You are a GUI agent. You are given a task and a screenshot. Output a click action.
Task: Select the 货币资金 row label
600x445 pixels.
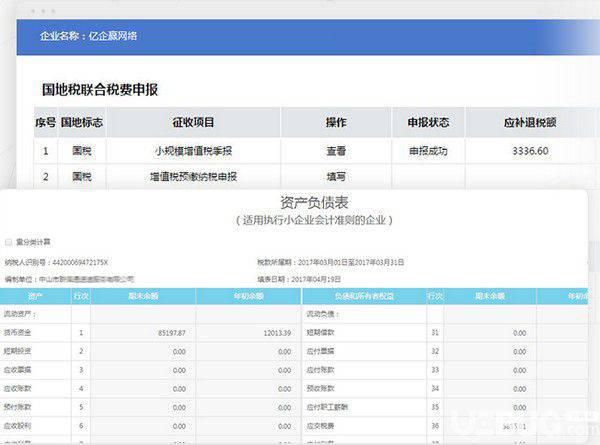[17, 333]
